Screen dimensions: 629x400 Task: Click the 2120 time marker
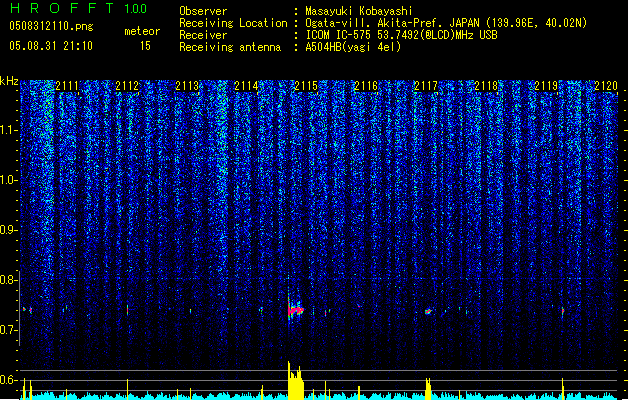(x=606, y=86)
